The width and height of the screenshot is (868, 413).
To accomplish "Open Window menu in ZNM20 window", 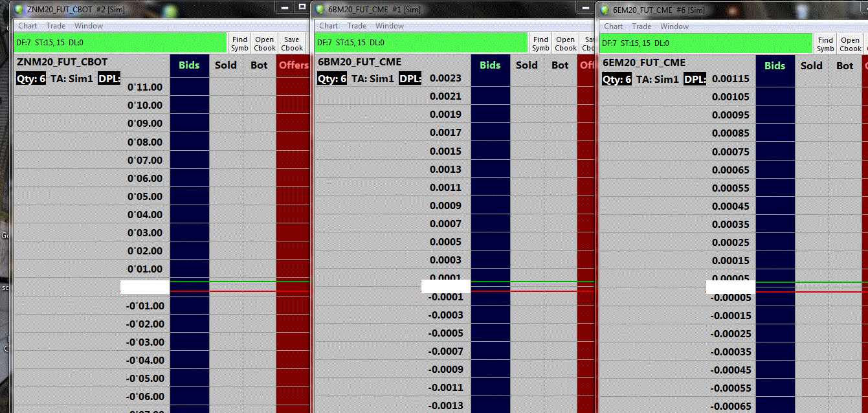I will pos(89,26).
